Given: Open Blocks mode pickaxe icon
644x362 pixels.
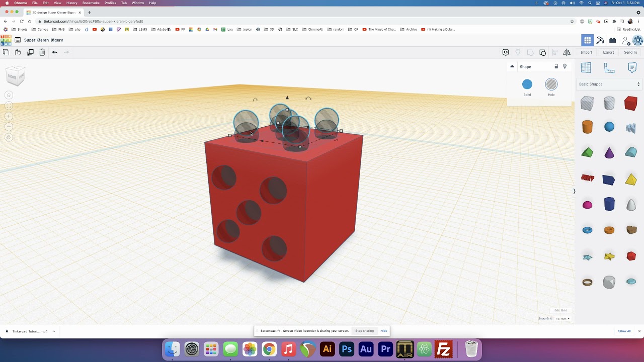Looking at the screenshot, I should [x=600, y=40].
